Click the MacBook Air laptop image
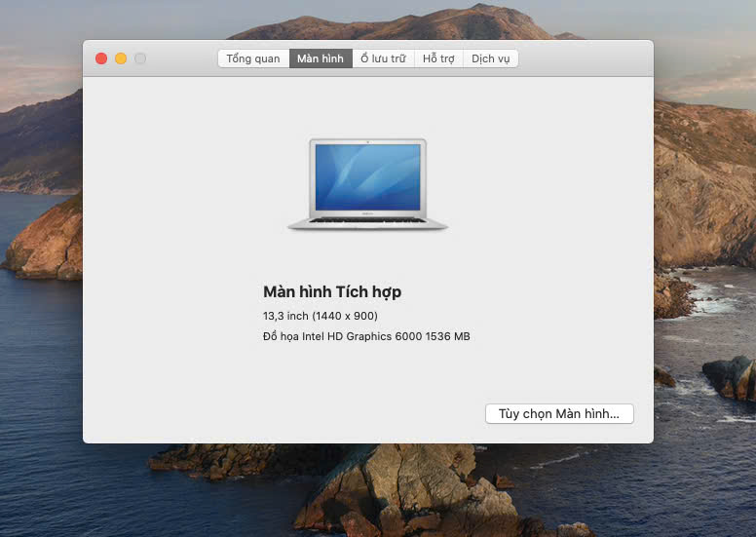 pyautogui.click(x=368, y=185)
